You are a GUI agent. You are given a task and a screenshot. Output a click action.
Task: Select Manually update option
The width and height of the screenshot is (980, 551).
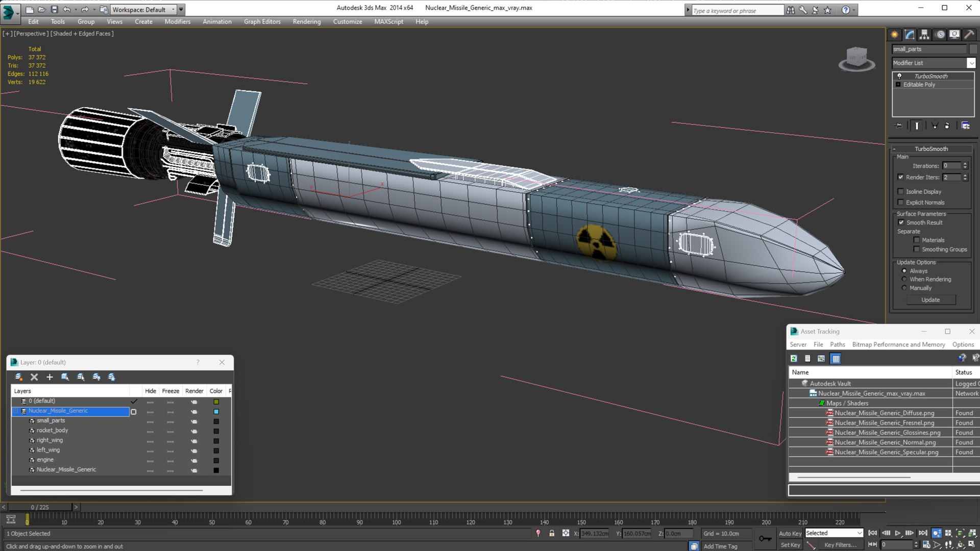904,288
